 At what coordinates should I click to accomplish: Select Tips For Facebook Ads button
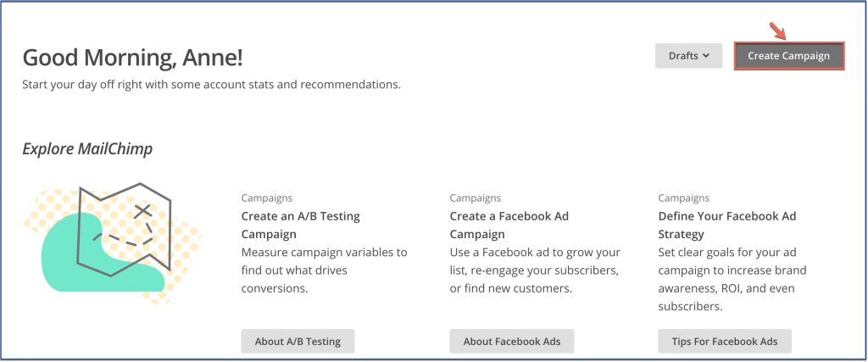coord(725,342)
